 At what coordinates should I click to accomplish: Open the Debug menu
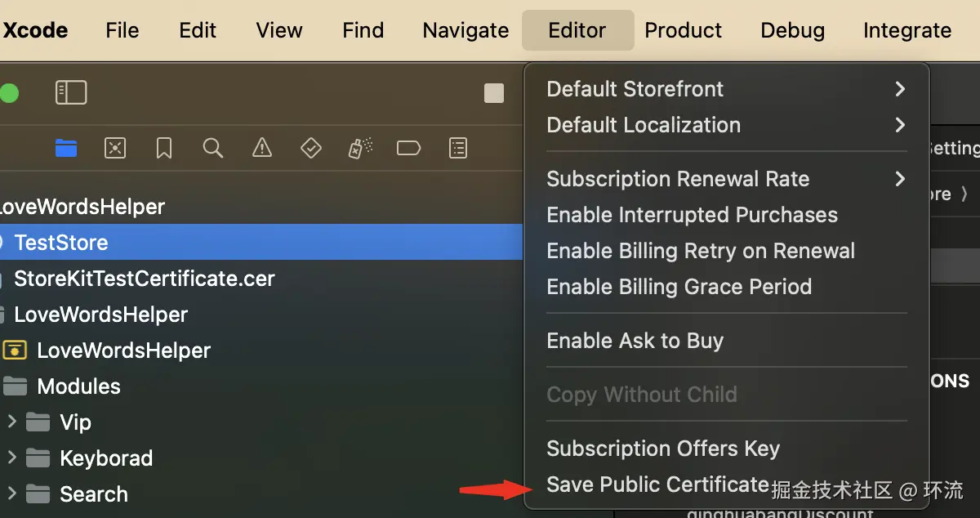[793, 30]
